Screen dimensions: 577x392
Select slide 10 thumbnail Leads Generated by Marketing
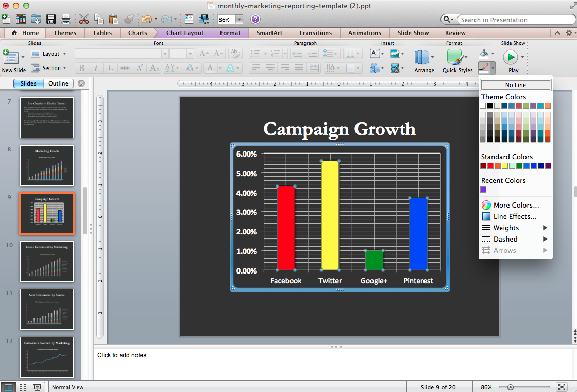point(47,261)
